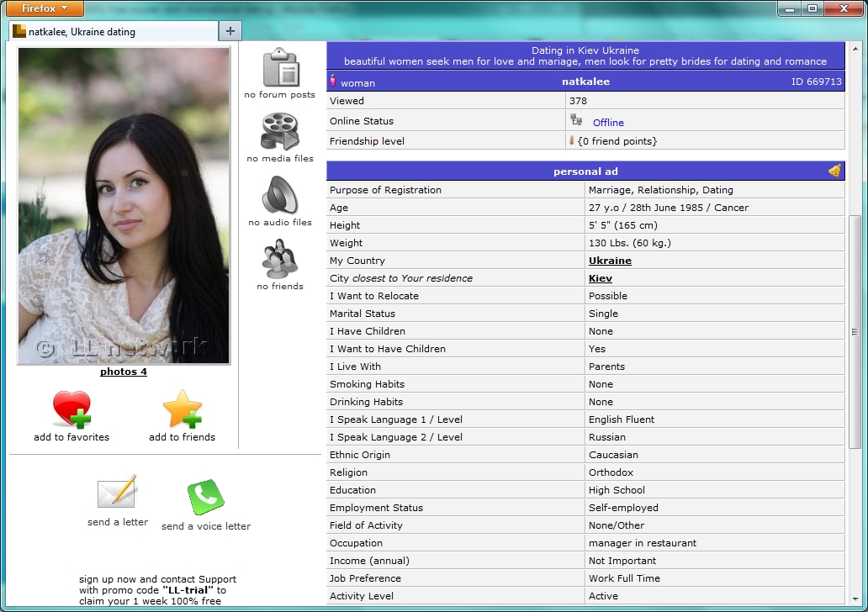This screenshot has height=612, width=868.
Task: Open the media files film reel icon
Action: click(x=280, y=132)
